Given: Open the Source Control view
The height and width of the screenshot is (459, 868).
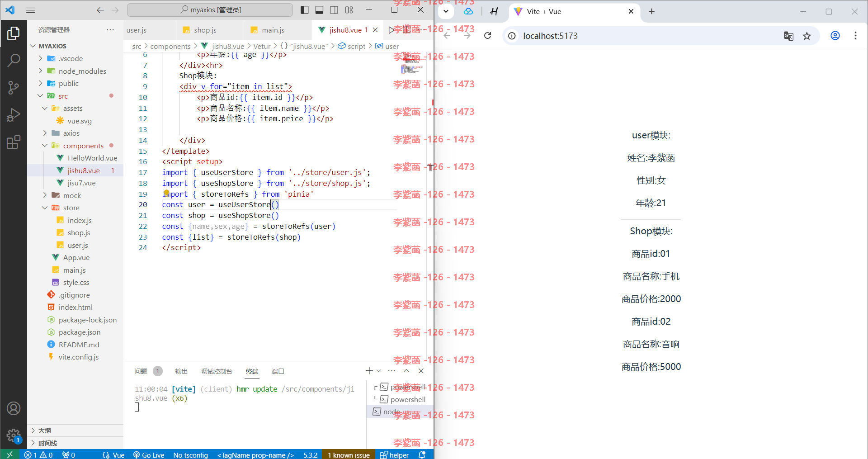Looking at the screenshot, I should tap(14, 87).
